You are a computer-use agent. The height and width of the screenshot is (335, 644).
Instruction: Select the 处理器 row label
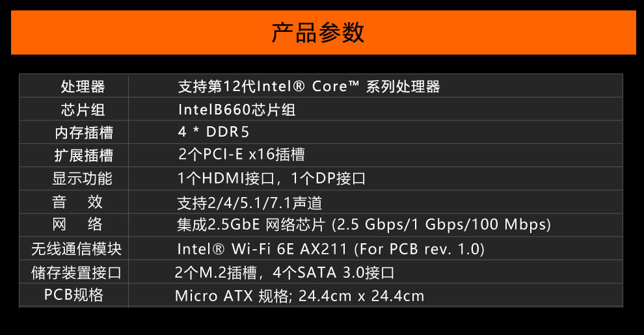[83, 87]
